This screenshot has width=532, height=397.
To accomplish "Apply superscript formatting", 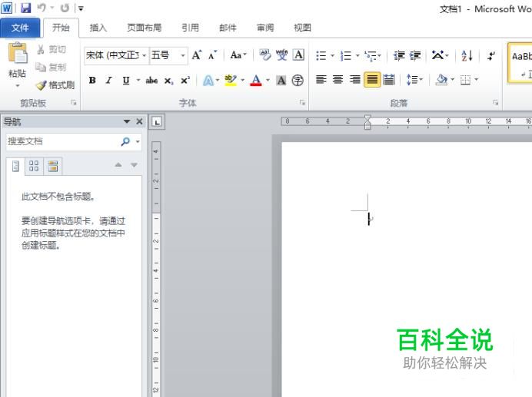I will (x=185, y=81).
